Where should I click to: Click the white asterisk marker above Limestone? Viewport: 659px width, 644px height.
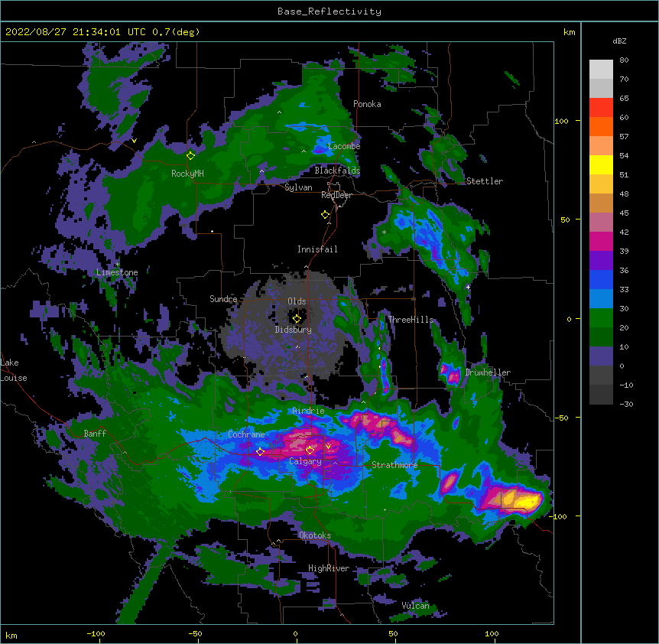tap(117, 265)
